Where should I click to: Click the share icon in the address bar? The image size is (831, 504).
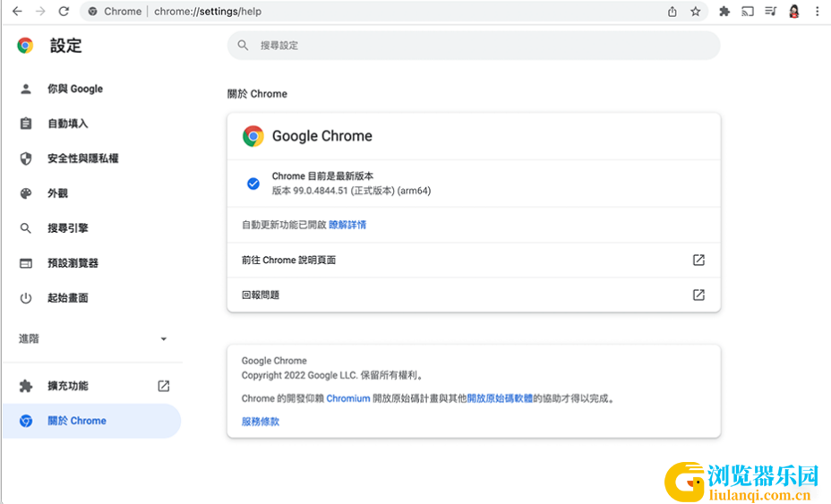pos(672,11)
